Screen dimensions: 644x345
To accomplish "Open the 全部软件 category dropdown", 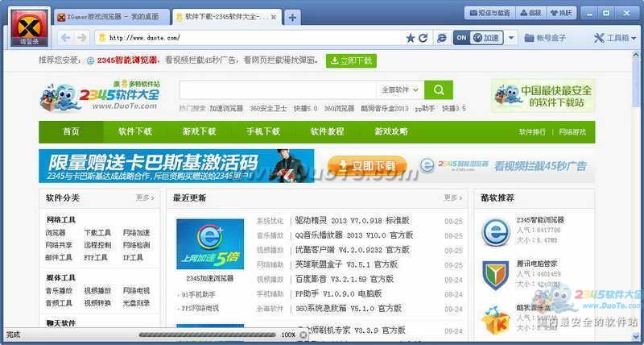I will pyautogui.click(x=400, y=89).
